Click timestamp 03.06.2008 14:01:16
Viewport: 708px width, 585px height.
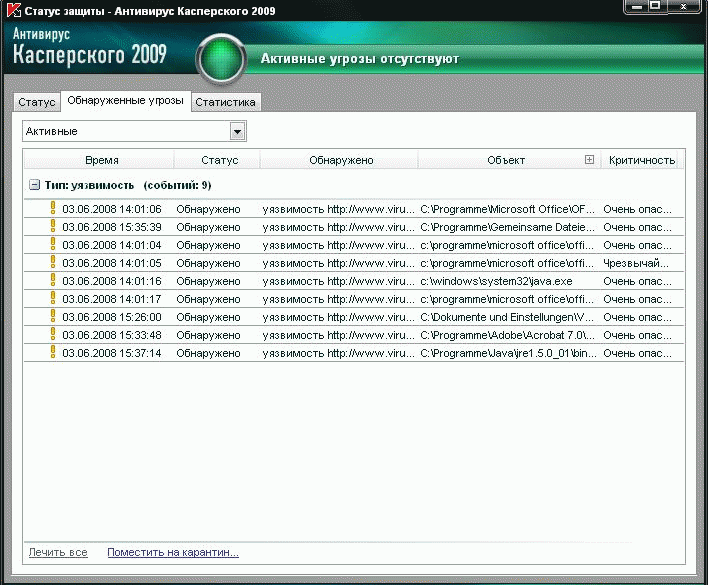point(112,281)
